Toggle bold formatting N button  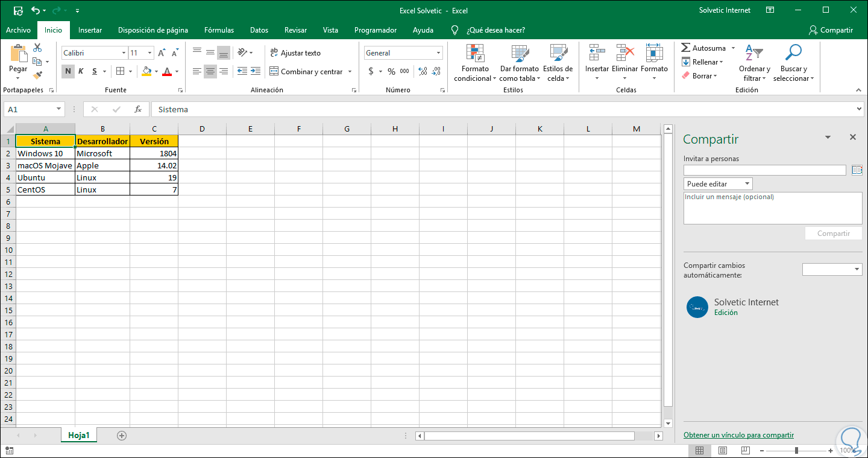(68, 71)
